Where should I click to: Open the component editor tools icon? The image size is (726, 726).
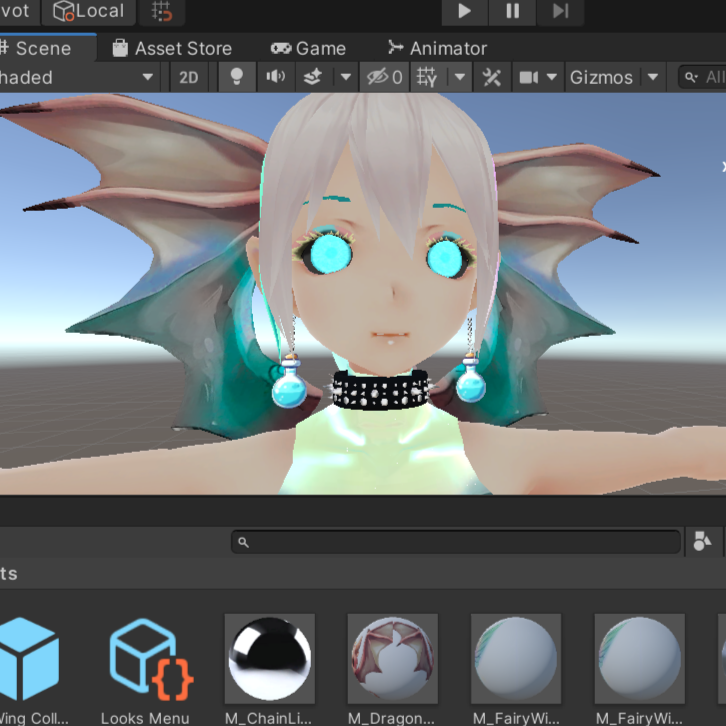pos(492,77)
